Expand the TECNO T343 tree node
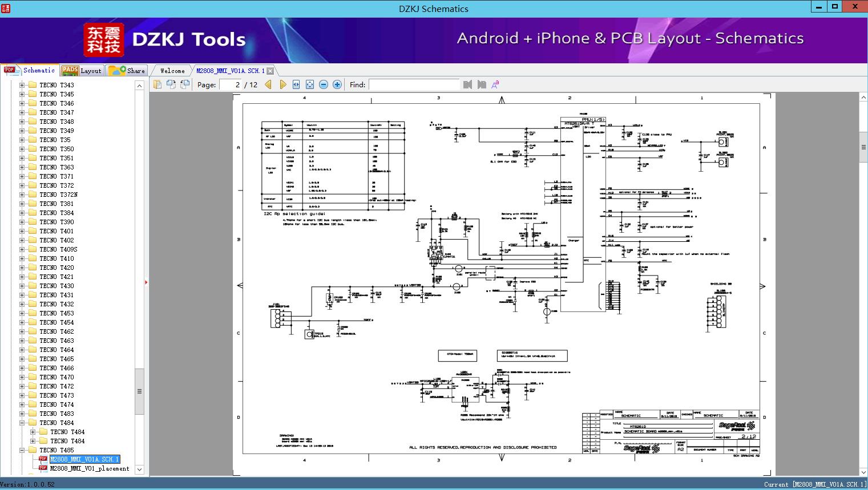Screen dimensions: 868x490 click(22, 85)
